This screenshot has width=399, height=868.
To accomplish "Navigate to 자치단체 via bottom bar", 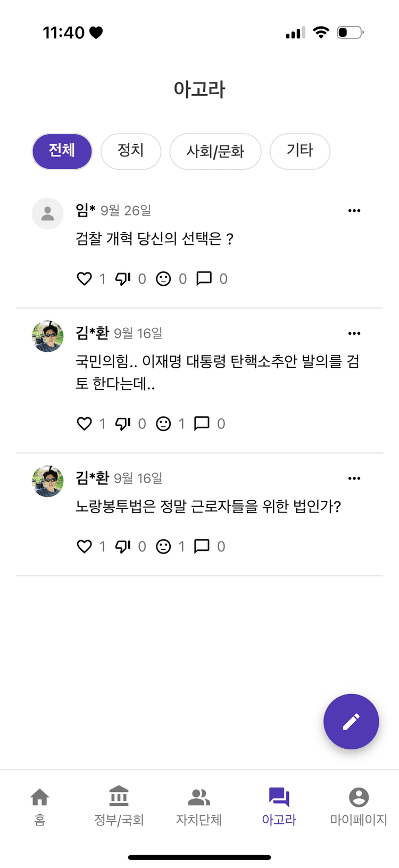I will 199,806.
